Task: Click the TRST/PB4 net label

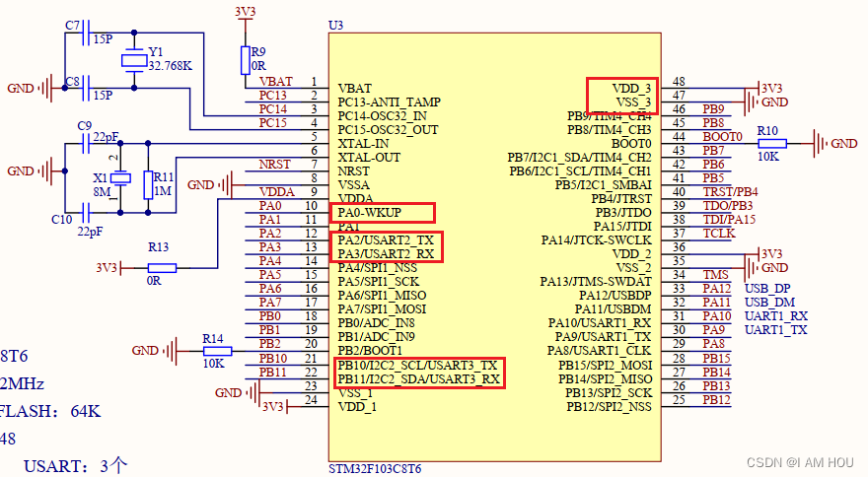Action: click(x=730, y=192)
